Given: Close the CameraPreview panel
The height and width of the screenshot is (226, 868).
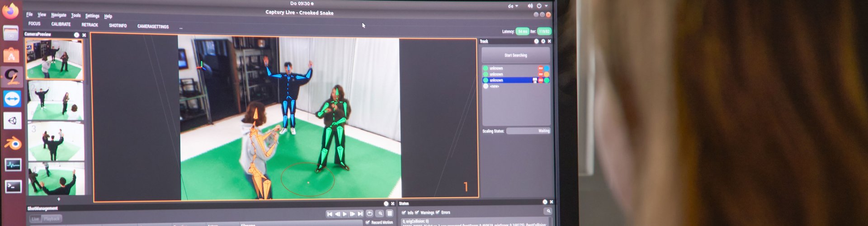Looking at the screenshot, I should 84,35.
